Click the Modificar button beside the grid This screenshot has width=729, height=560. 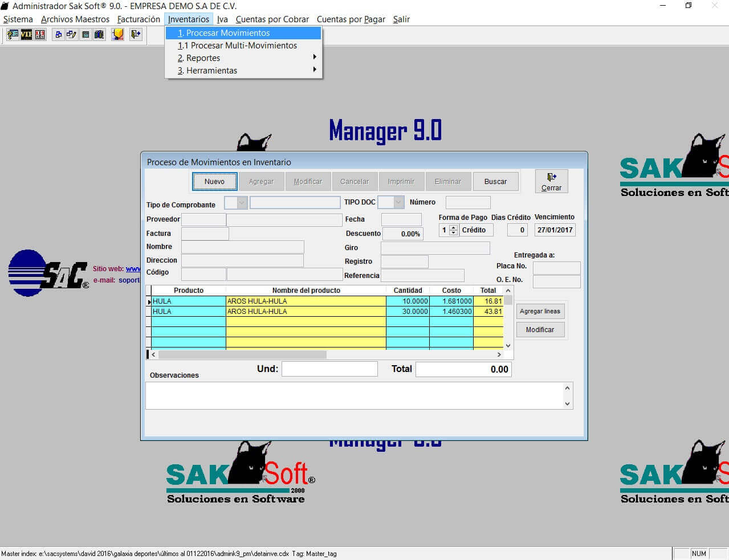pyautogui.click(x=540, y=329)
